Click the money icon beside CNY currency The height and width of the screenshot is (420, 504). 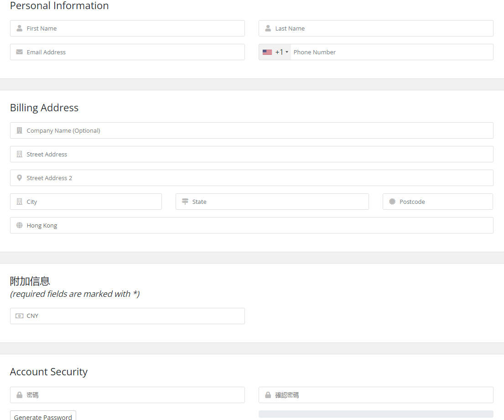coord(19,316)
